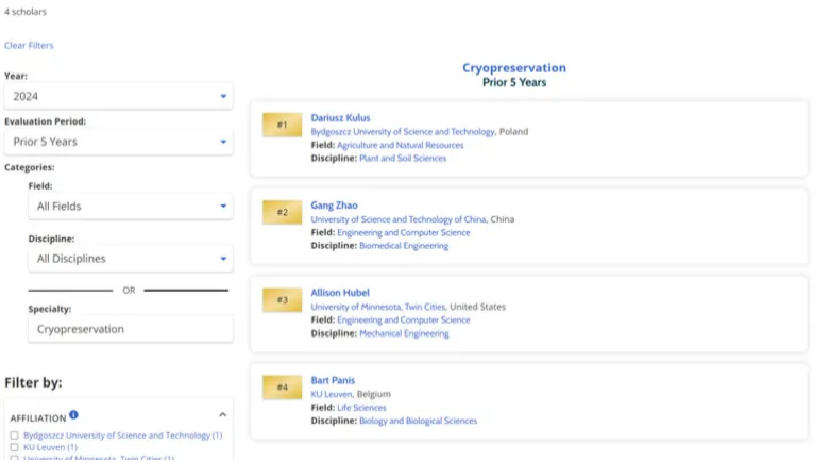Click the #2 gold rank badge

281,212
